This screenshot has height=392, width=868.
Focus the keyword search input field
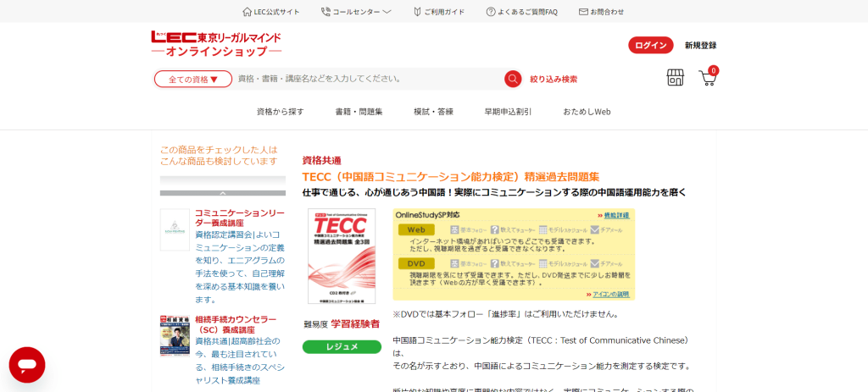point(369,79)
